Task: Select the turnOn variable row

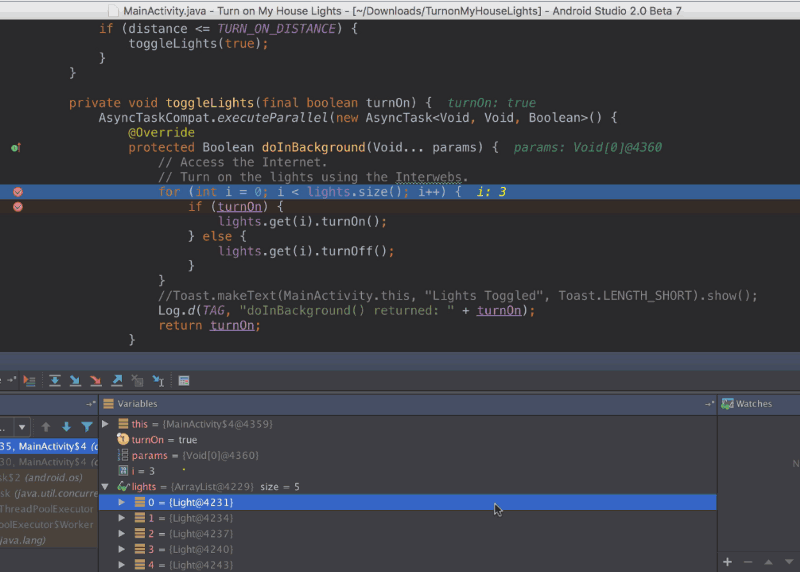Action: click(x=160, y=440)
